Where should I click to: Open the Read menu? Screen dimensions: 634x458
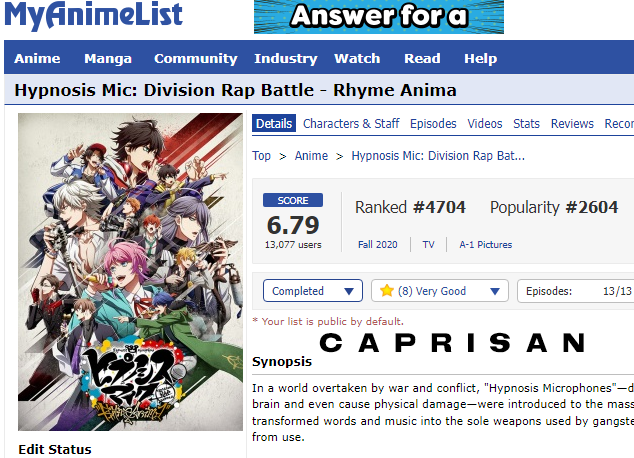(422, 58)
